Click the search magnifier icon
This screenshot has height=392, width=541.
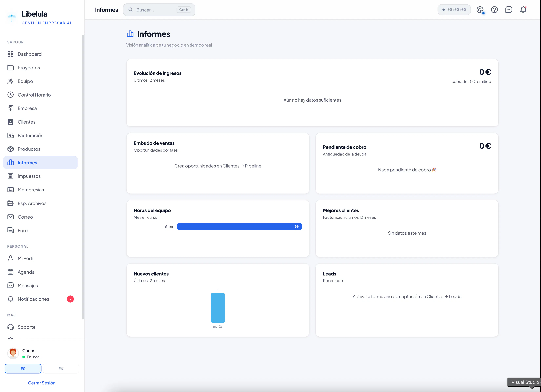coord(130,10)
